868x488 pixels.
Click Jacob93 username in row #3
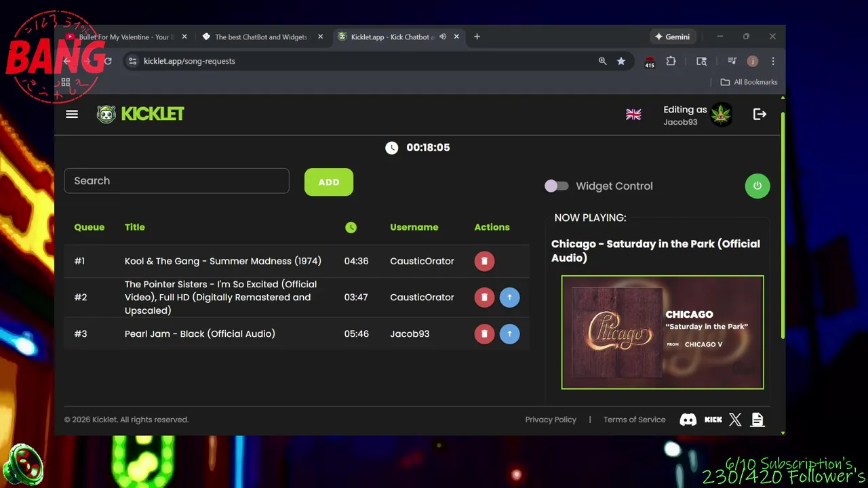[x=410, y=333]
